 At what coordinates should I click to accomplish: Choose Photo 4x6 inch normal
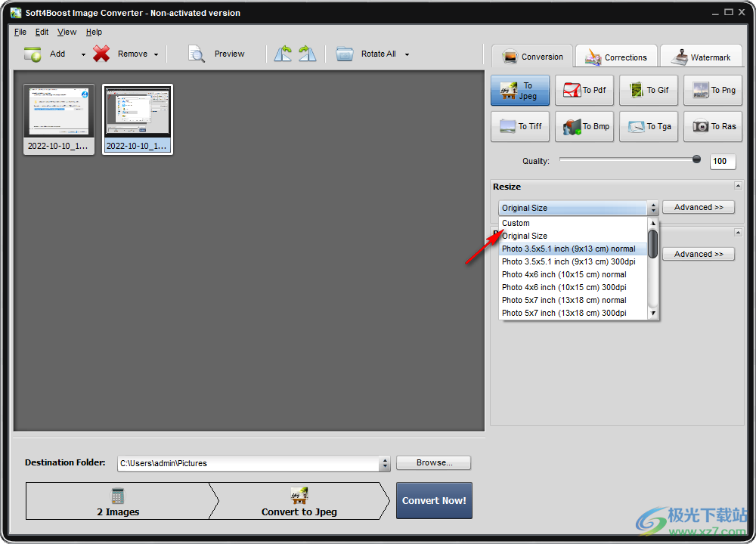click(x=574, y=275)
